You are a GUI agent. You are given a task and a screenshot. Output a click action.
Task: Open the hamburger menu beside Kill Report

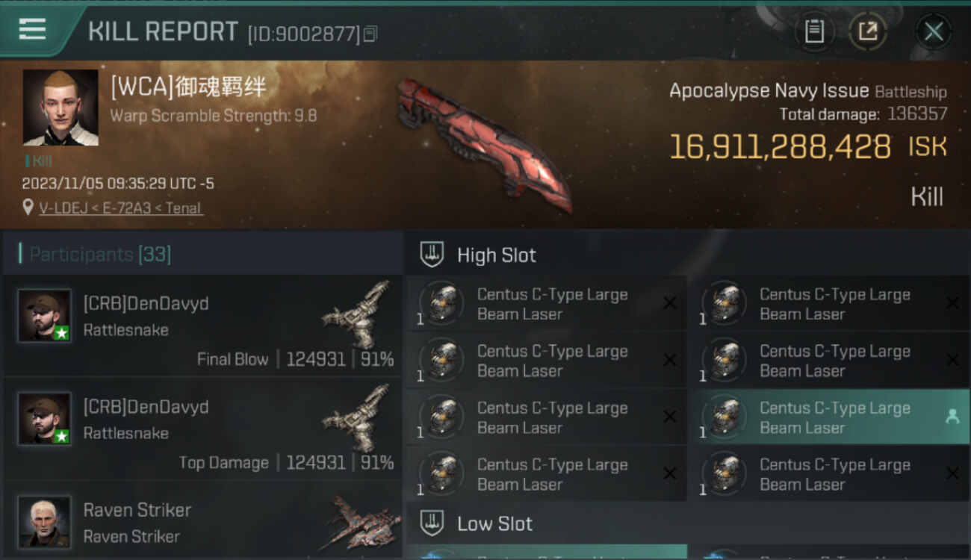click(32, 29)
